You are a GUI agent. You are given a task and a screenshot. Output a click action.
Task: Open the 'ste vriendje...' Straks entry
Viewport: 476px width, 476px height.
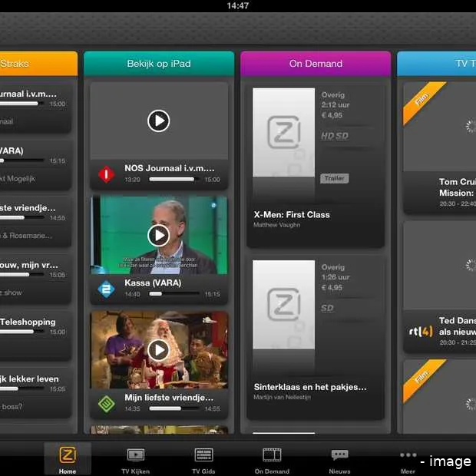point(35,220)
